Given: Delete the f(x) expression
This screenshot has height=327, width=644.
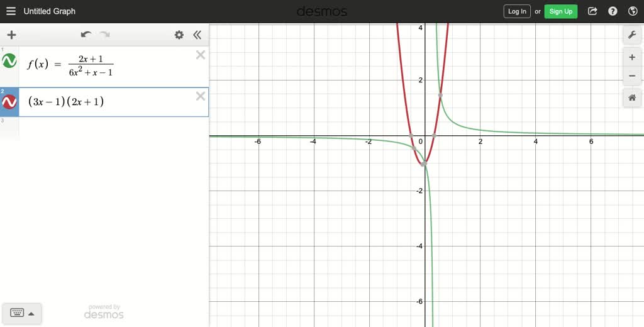Looking at the screenshot, I should 201,55.
